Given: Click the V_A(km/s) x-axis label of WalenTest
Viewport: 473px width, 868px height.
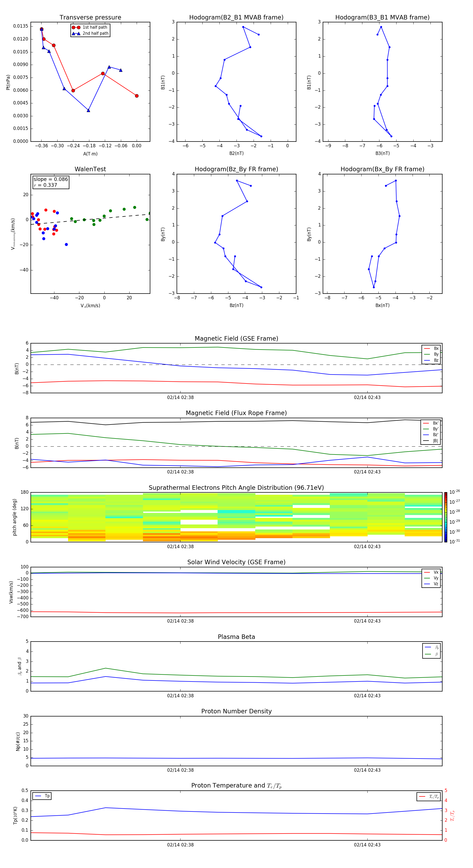Looking at the screenshot, I should tap(90, 306).
